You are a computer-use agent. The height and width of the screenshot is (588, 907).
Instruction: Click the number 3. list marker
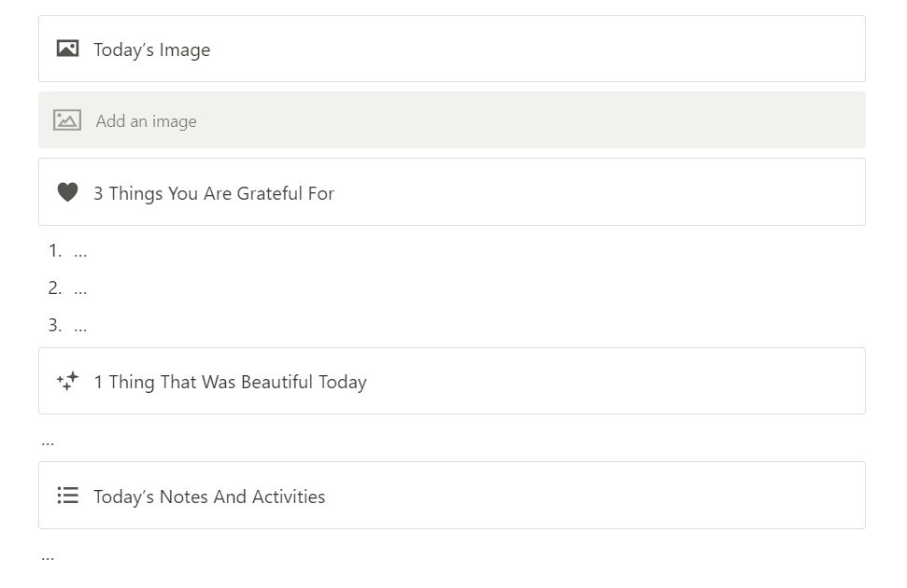tap(55, 325)
